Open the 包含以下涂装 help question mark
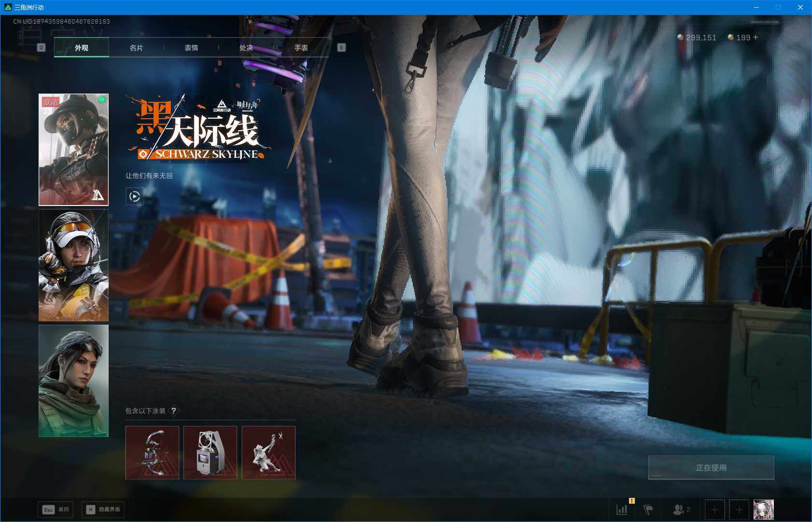Screen dimensions: 812x522 tap(173, 411)
